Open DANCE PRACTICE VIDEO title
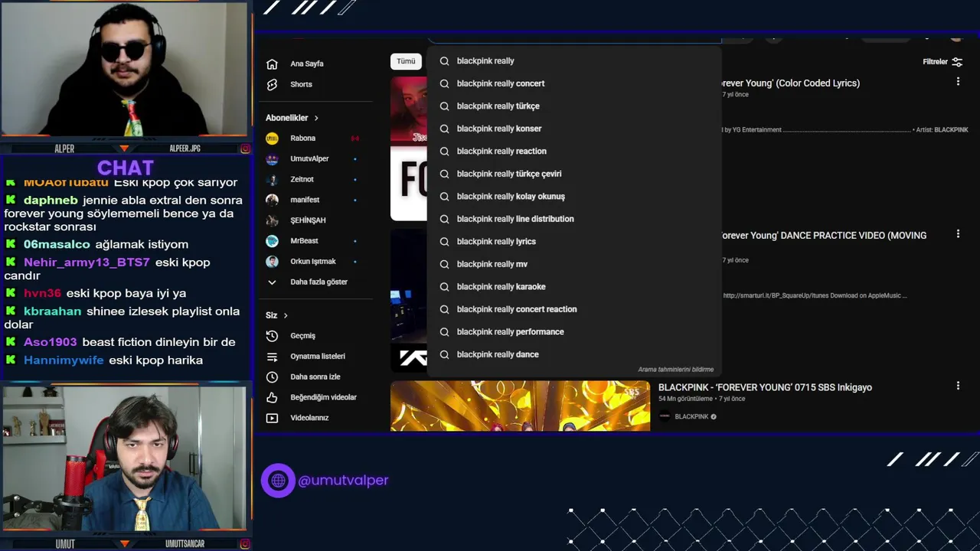The height and width of the screenshot is (551, 980). click(824, 235)
